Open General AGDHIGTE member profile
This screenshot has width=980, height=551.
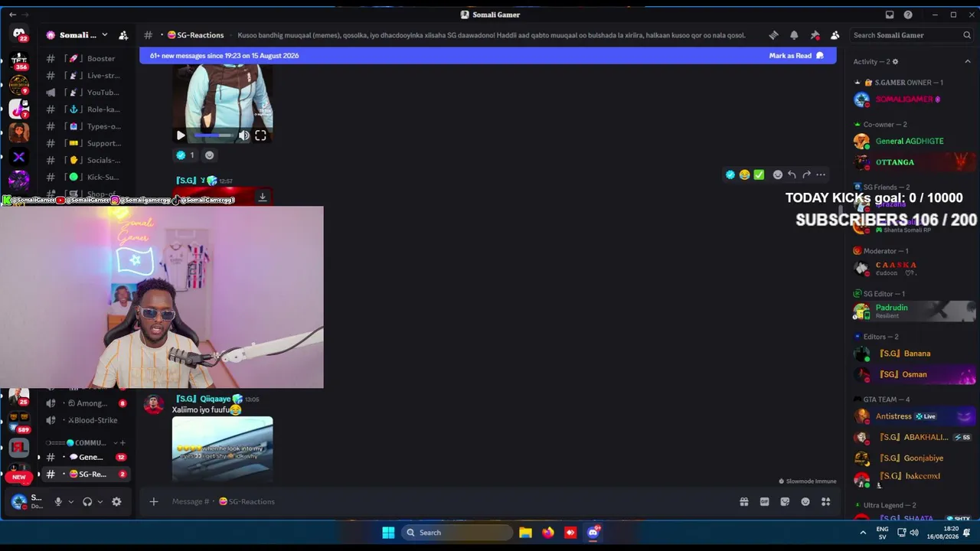coord(914,141)
